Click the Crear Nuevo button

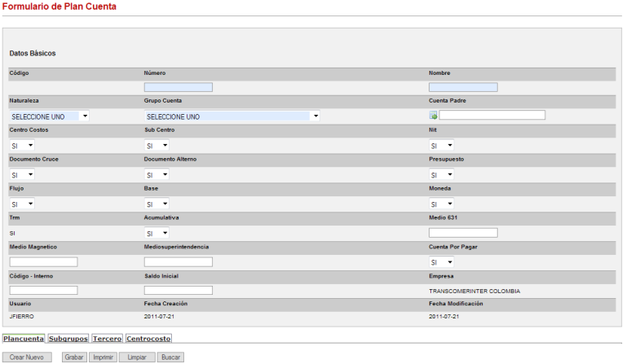coord(26,357)
